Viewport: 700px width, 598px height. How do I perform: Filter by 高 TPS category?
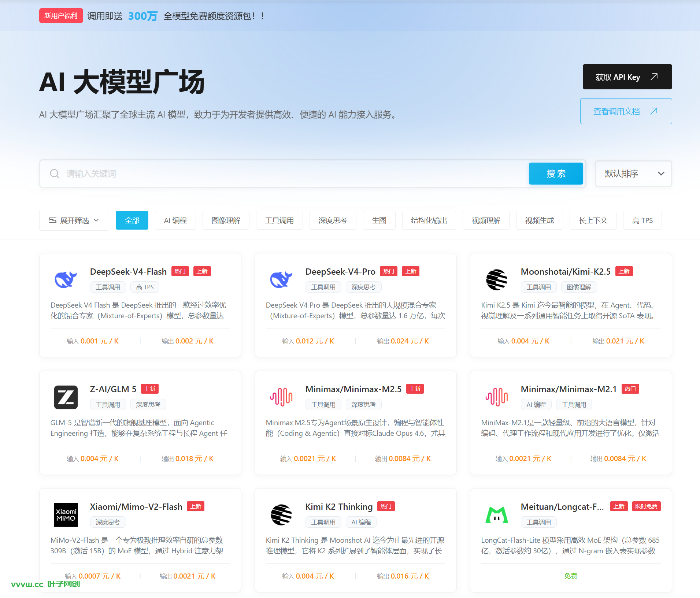tap(642, 220)
